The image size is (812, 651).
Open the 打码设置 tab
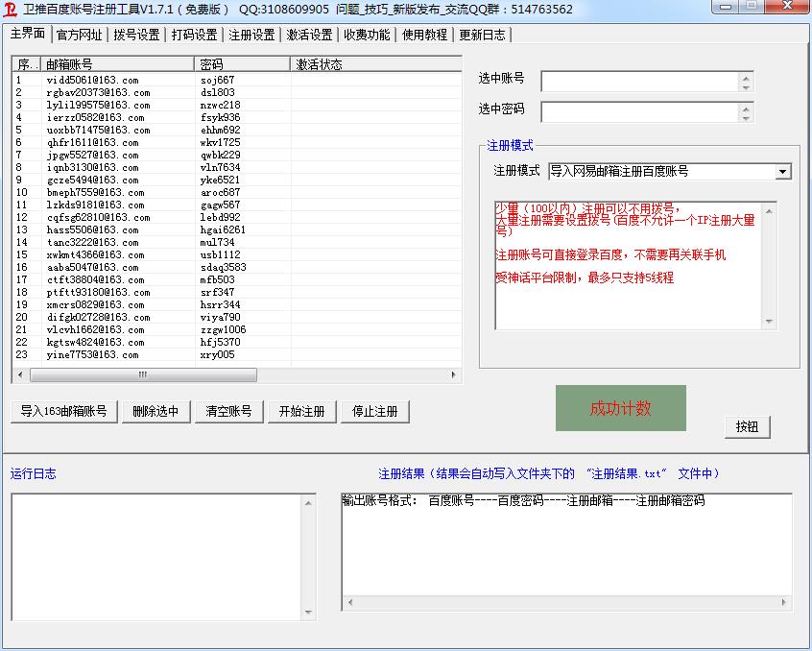point(194,35)
